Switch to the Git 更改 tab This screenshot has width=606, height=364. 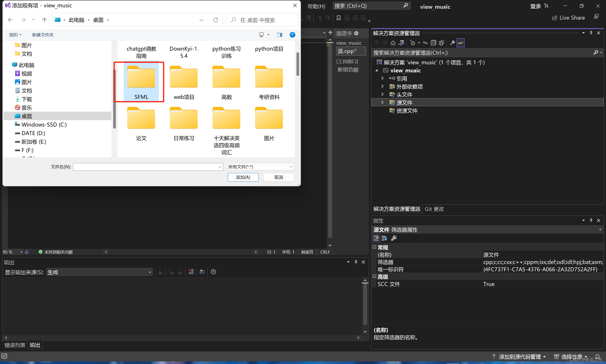(434, 209)
